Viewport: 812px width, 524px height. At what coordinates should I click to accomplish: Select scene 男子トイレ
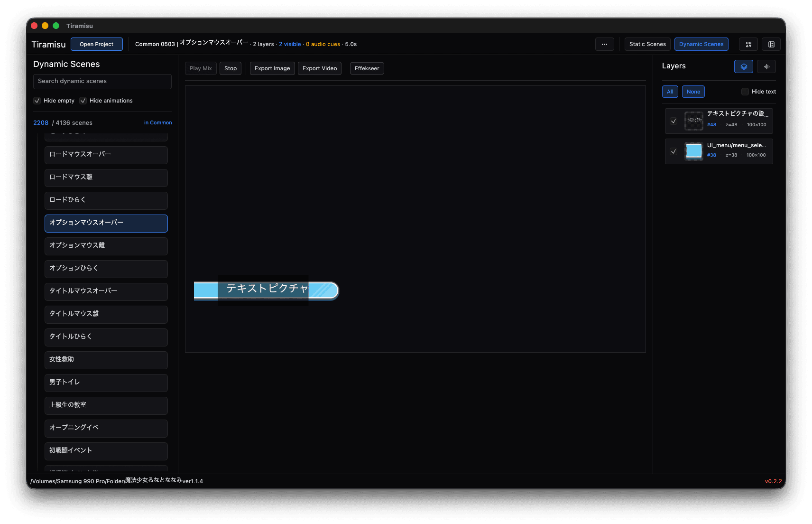tap(106, 383)
